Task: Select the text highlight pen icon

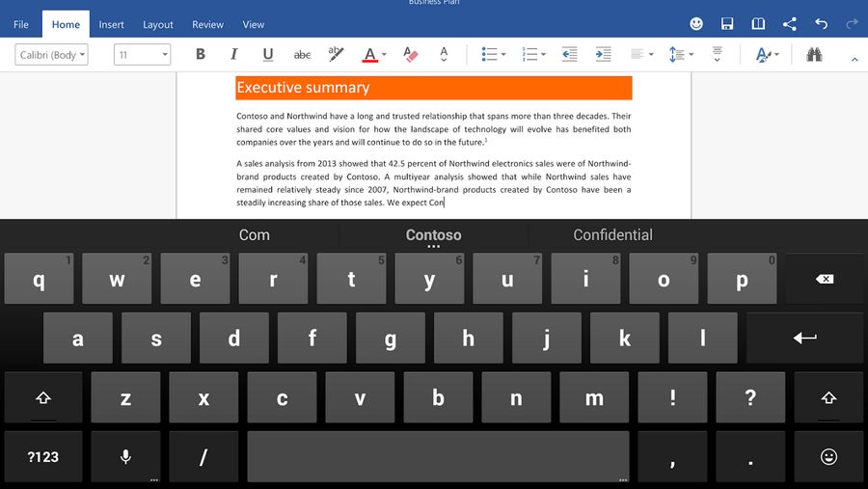Action: [336, 54]
